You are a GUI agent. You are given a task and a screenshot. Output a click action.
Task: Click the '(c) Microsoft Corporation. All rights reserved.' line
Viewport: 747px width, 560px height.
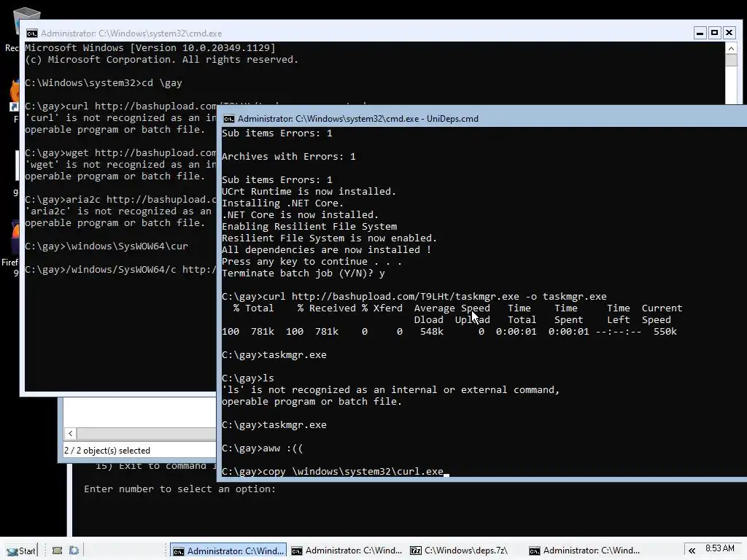pyautogui.click(x=161, y=60)
